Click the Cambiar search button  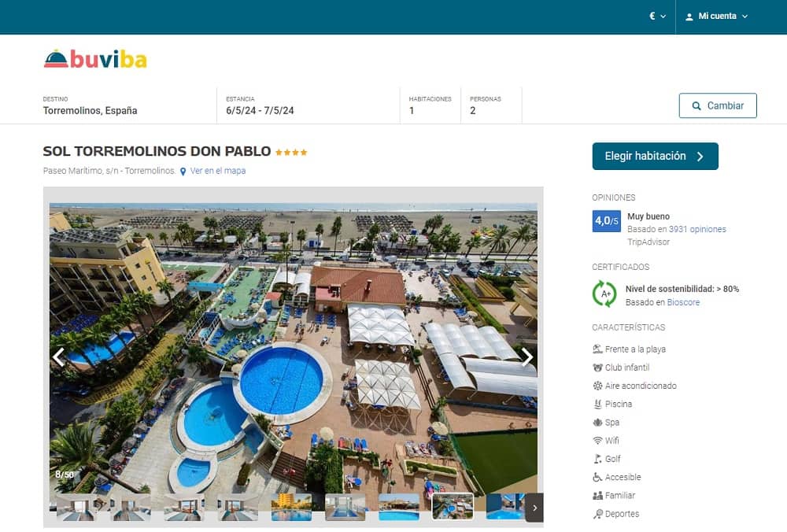[x=718, y=106]
